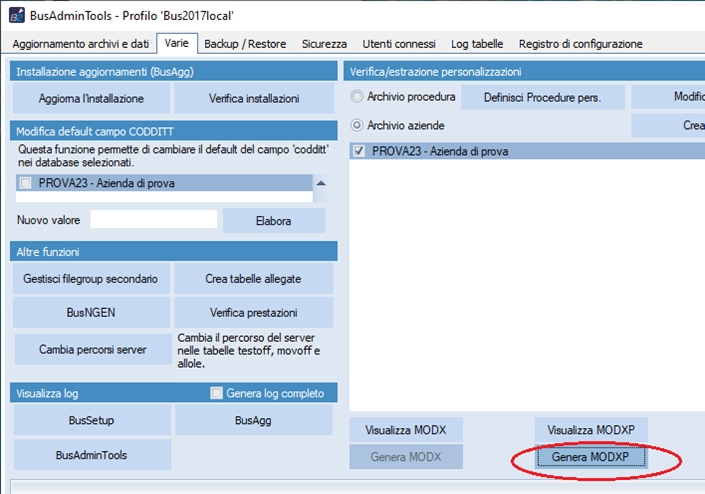Click Gestisci filegroup secondario button
Image resolution: width=705 pixels, height=494 pixels.
click(91, 279)
